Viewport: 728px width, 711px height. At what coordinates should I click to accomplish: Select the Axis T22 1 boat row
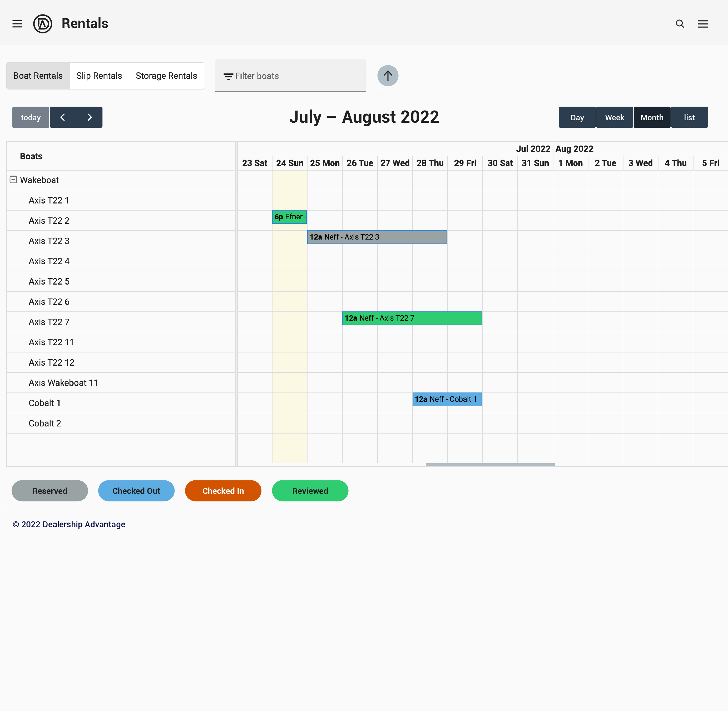pos(121,201)
